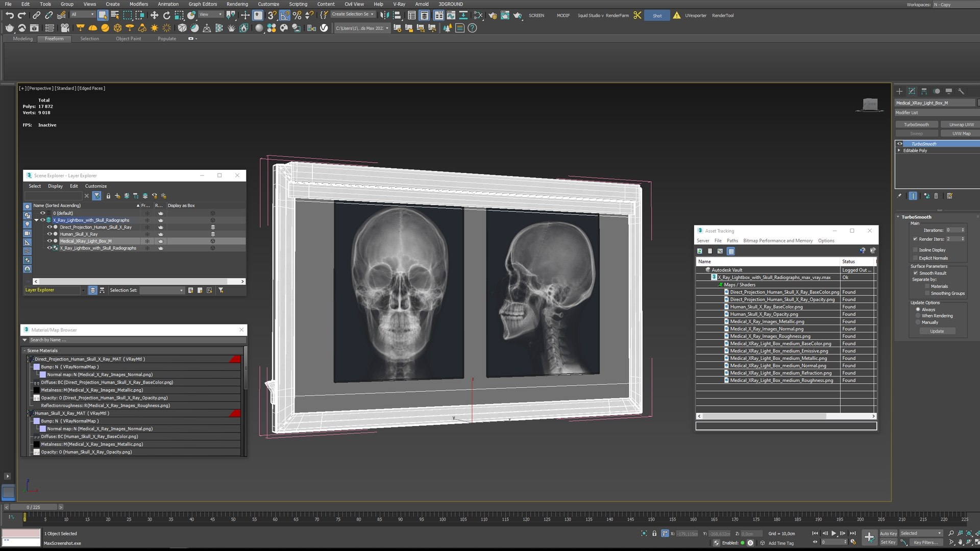Click the Auto Key button
Viewport: 980px width, 551px height.
point(888,533)
